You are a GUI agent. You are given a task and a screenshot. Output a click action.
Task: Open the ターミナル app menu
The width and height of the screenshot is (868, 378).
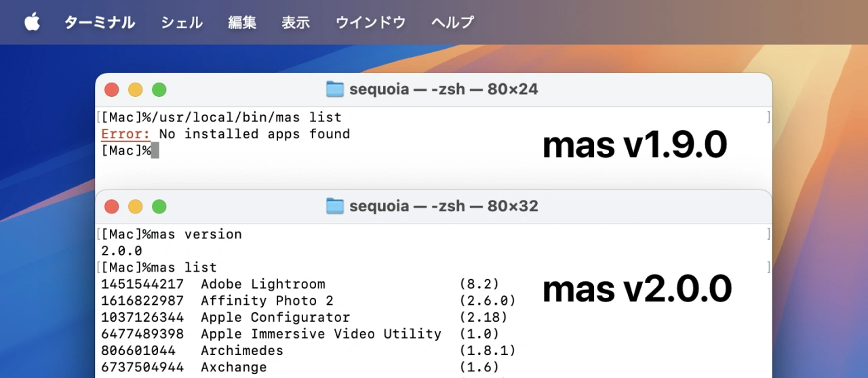click(x=100, y=22)
